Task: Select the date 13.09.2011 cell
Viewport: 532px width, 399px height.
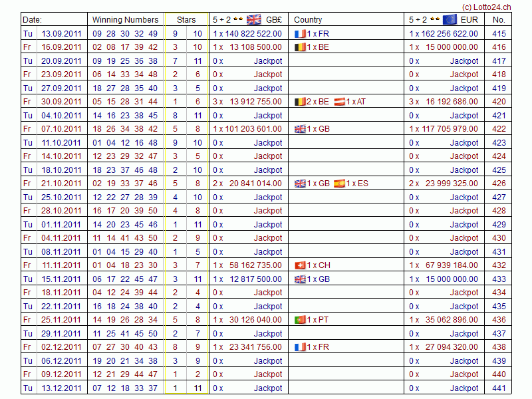Action: coord(61,34)
